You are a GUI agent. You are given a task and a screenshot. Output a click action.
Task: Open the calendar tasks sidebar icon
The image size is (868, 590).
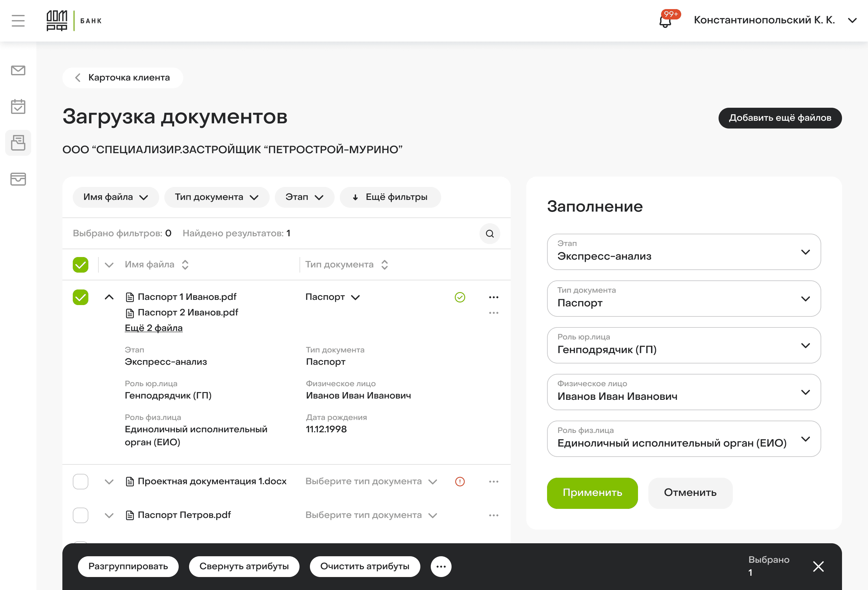click(x=18, y=107)
